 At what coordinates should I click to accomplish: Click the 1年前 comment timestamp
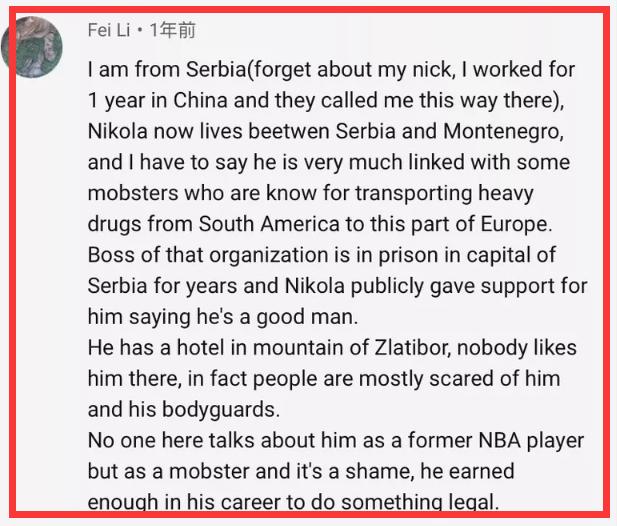(172, 31)
